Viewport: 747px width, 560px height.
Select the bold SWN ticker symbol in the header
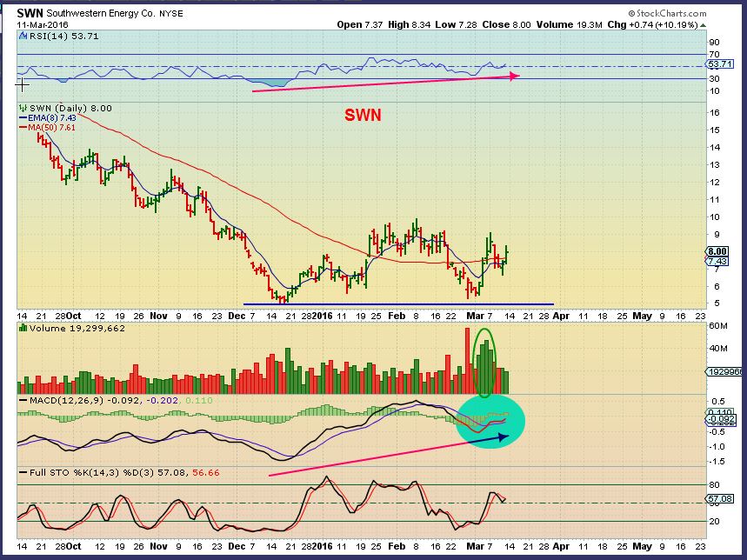[30, 13]
